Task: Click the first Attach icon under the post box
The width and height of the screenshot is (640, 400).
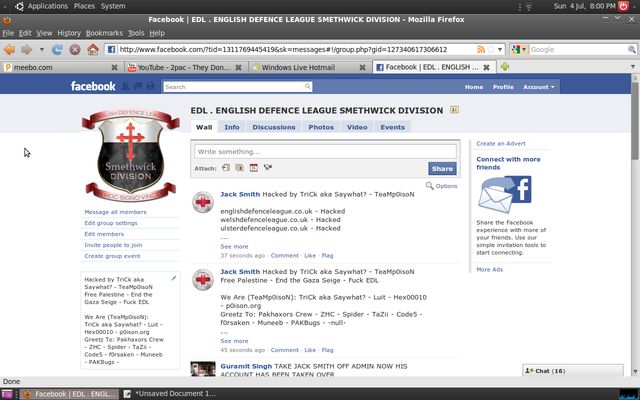Action: pyautogui.click(x=226, y=168)
